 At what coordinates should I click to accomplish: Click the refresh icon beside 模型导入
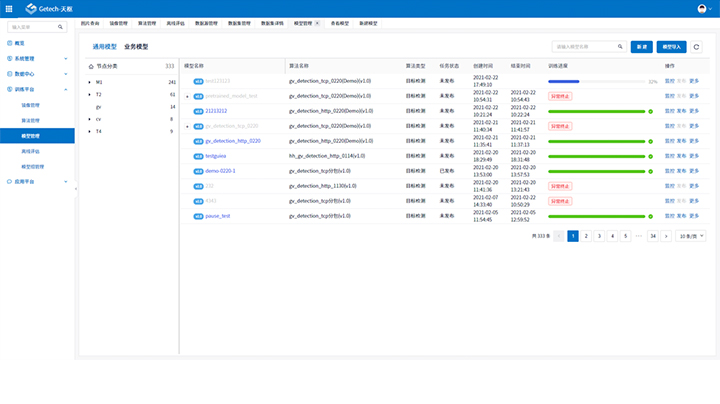point(696,46)
